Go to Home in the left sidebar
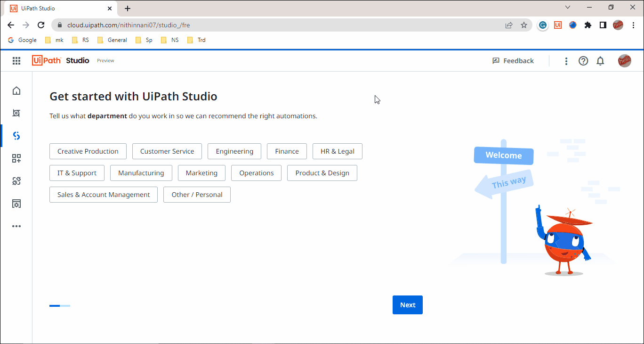 pos(16,90)
